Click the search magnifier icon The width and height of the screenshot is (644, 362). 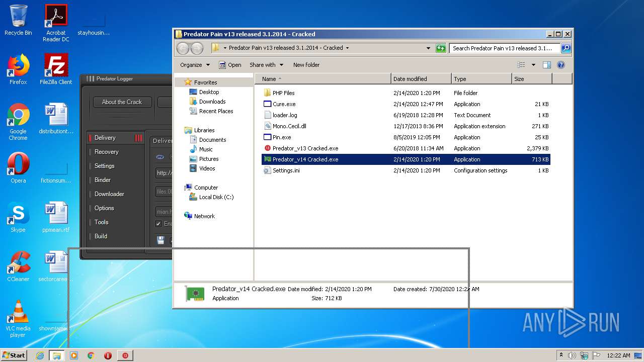coord(566,48)
